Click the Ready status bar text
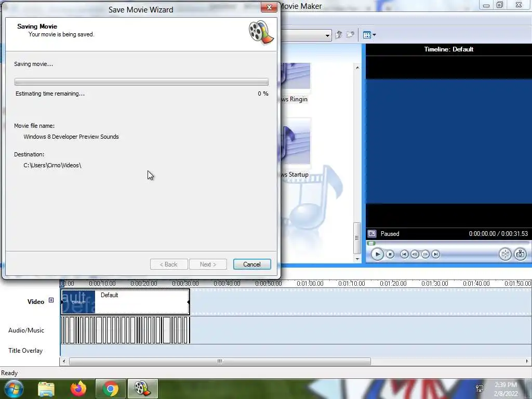 9,373
